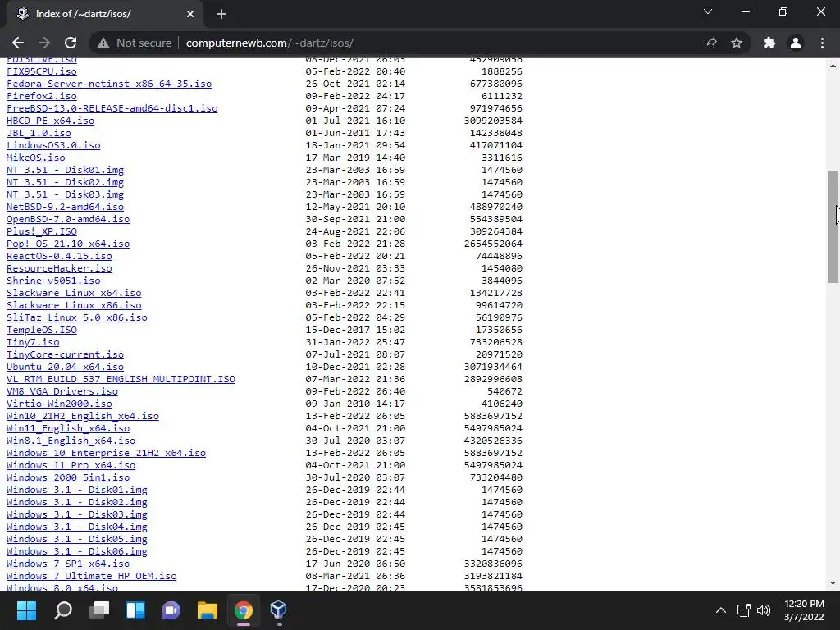
Task: Click VL_RTM_BUILD_537_ENGLISH_MULTIPOINT.ISO link
Action: pyautogui.click(x=121, y=379)
